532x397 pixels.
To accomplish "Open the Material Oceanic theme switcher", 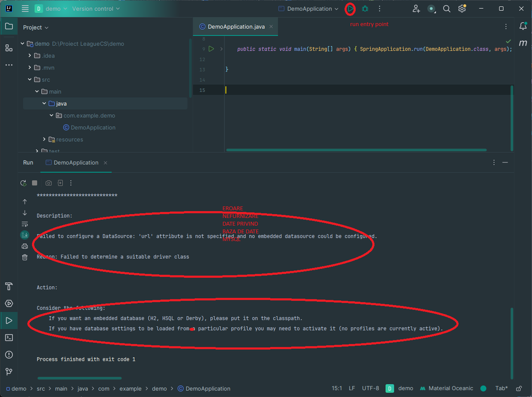I will pyautogui.click(x=447, y=388).
